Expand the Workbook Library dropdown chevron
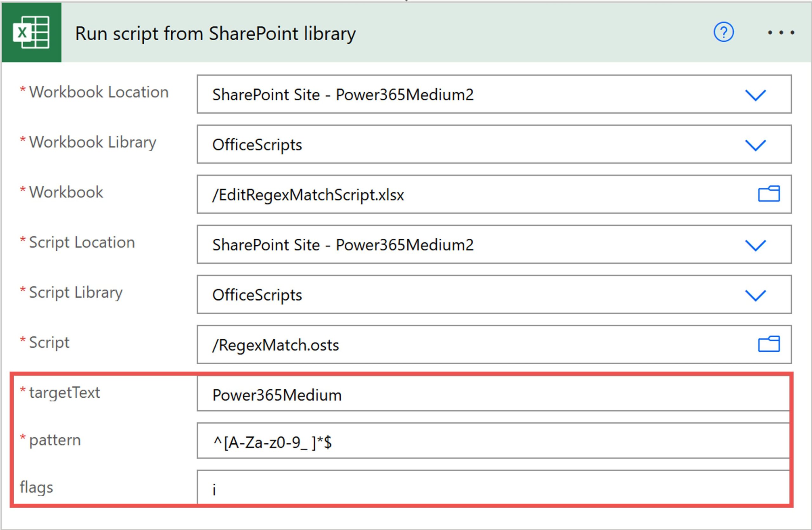Screen dimensions: 812x530 click(x=755, y=145)
